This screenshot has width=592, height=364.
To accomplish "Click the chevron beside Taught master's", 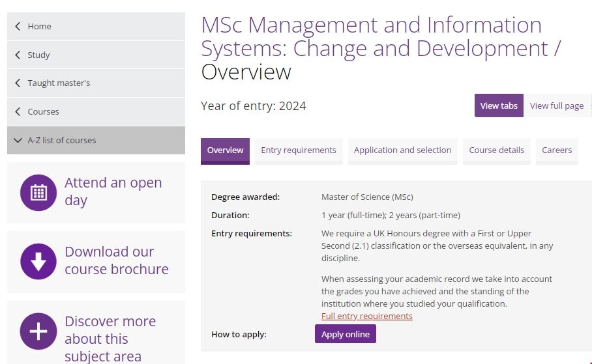I will click(18, 83).
